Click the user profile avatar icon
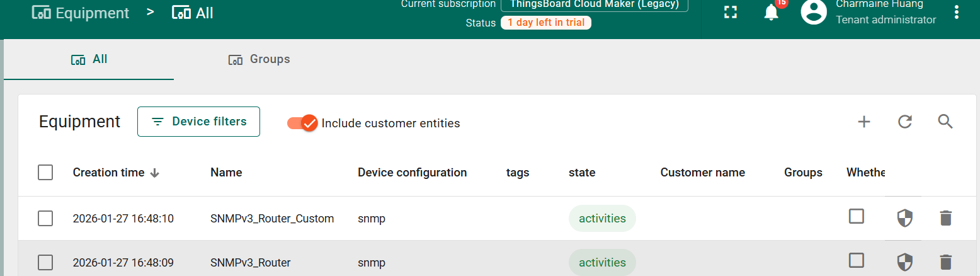Screen dimensions: 980x276 click(813, 12)
